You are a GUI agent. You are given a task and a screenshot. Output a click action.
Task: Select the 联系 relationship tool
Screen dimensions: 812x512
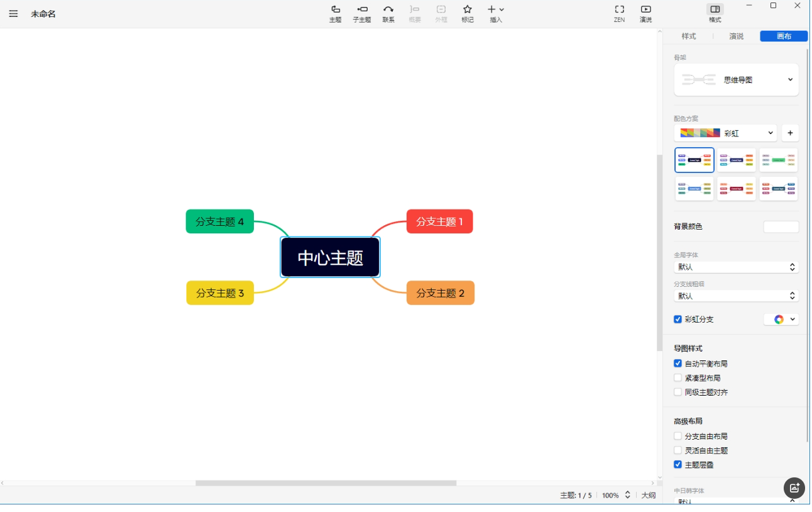pyautogui.click(x=388, y=14)
